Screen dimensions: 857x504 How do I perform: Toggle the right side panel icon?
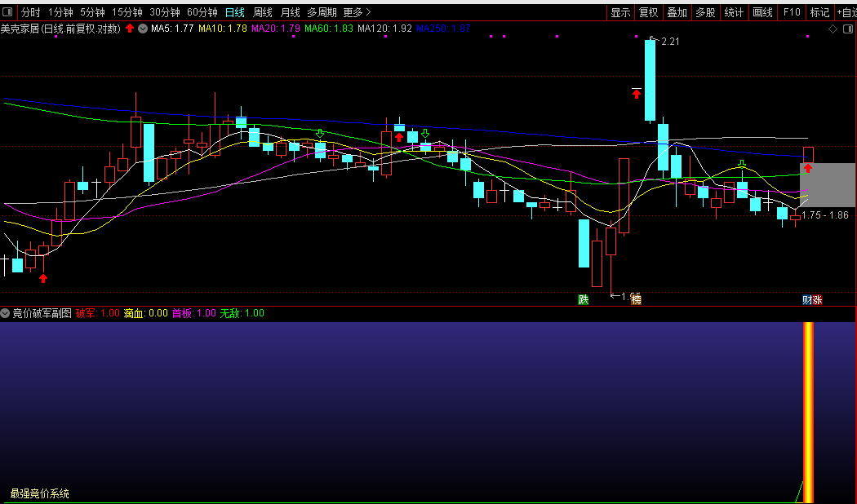[849, 29]
